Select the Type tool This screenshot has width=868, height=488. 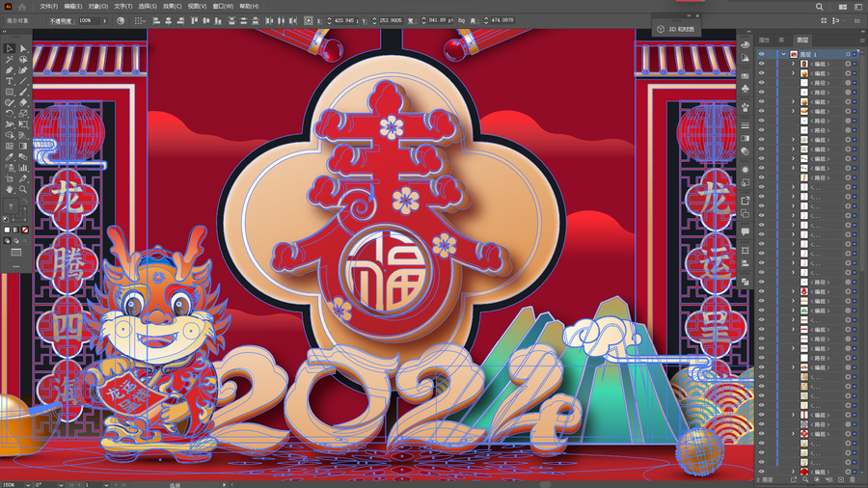10,81
